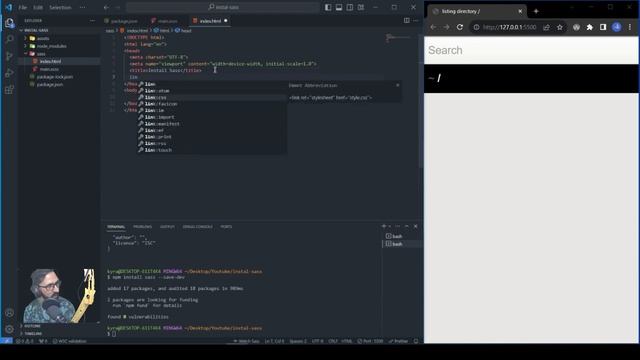Click the html breadcrumb segment
The width and height of the screenshot is (640, 360).
tap(162, 31)
